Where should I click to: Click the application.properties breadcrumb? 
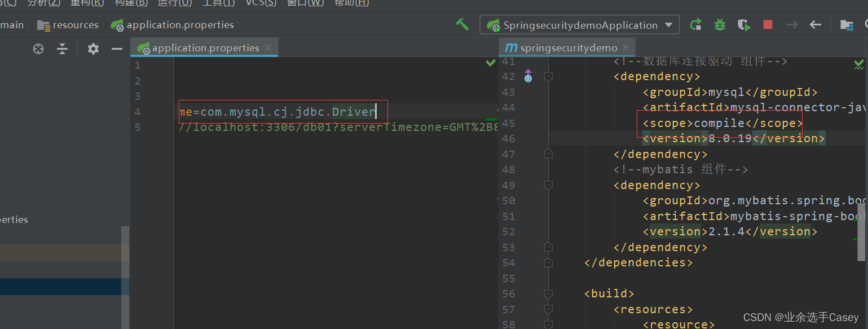(x=180, y=25)
